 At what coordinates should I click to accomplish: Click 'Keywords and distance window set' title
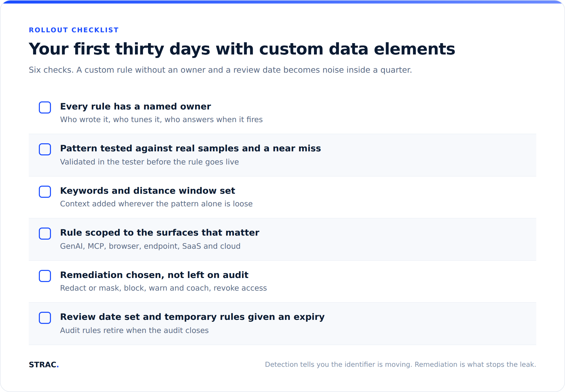point(148,191)
